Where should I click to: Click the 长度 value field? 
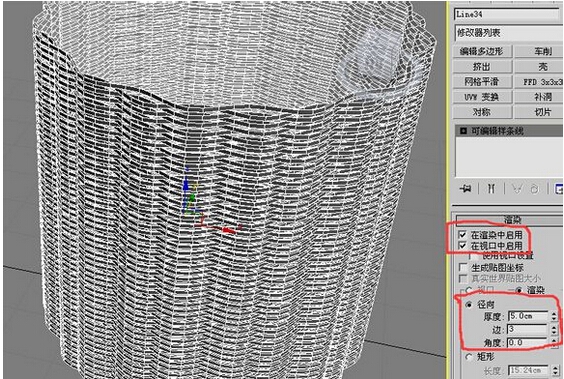coord(528,370)
